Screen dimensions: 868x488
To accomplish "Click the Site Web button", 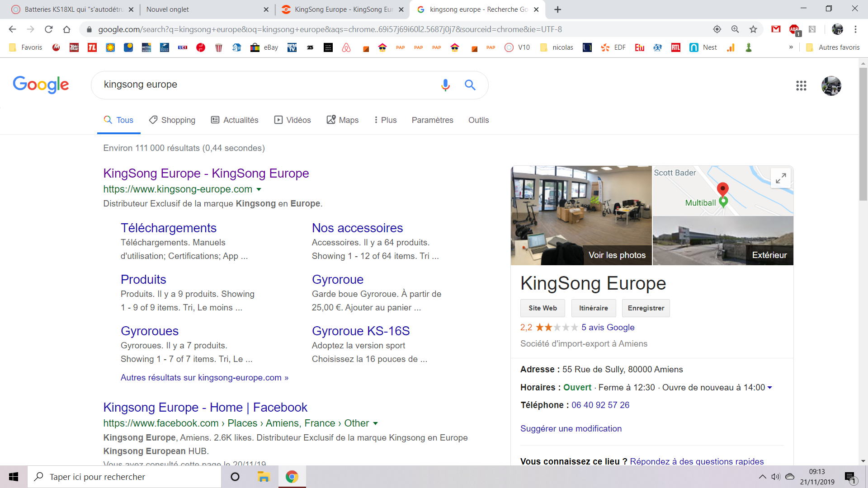I will point(542,308).
